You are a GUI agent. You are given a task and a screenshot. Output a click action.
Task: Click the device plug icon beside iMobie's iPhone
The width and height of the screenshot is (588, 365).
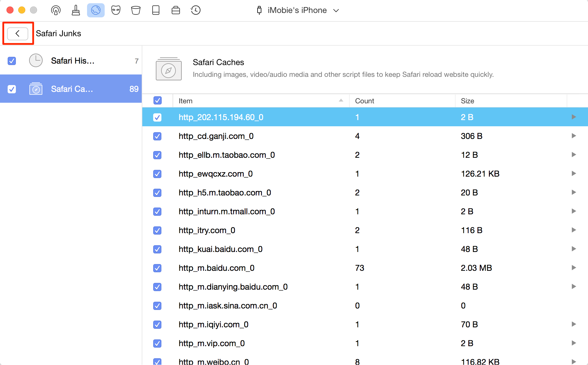pyautogui.click(x=259, y=10)
